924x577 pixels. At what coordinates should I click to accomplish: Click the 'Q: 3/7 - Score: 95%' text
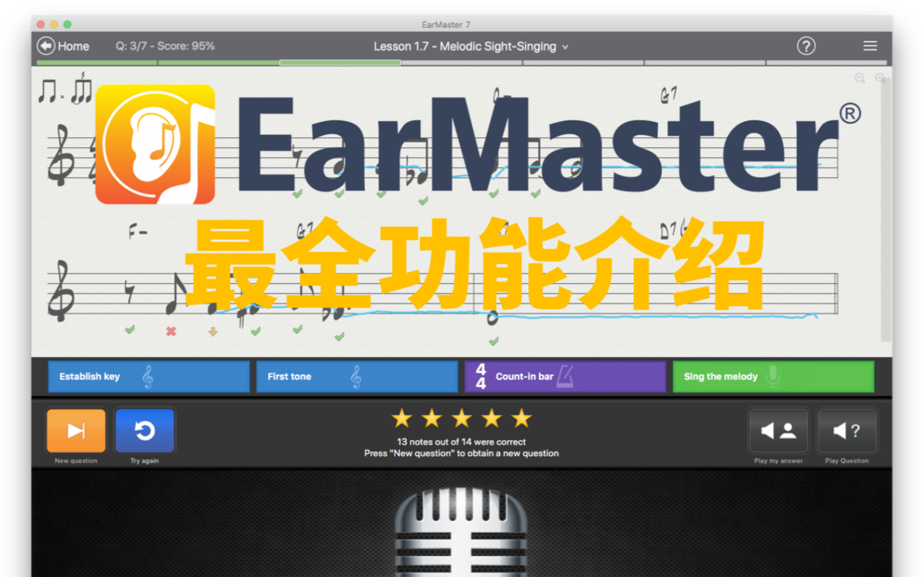[165, 46]
